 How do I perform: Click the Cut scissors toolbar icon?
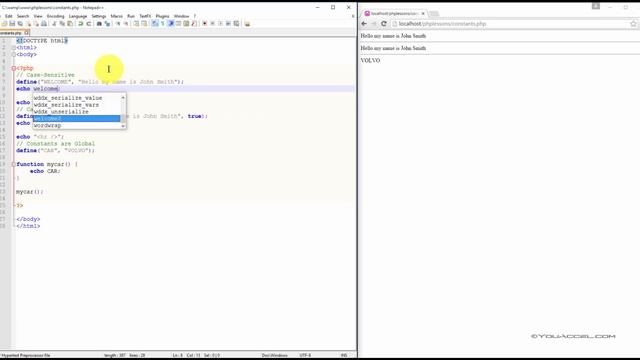(54, 24)
